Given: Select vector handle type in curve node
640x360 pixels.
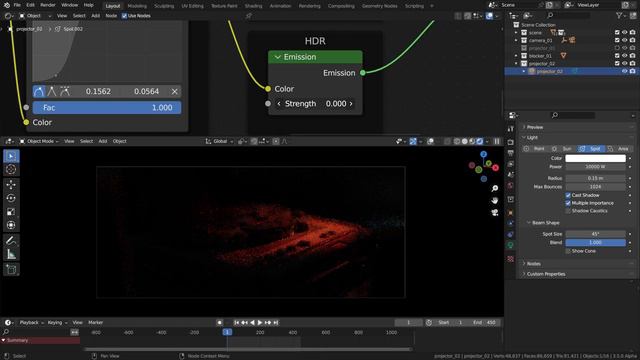Looking at the screenshot, I should click(52, 91).
